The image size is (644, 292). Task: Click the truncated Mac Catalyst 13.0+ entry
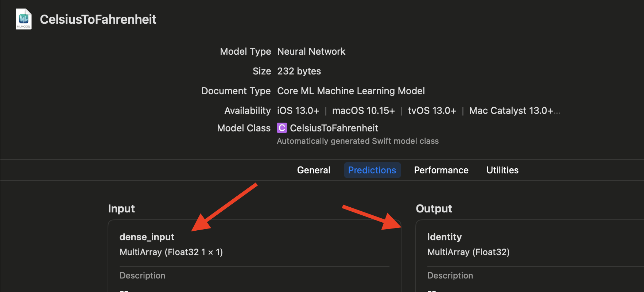514,111
